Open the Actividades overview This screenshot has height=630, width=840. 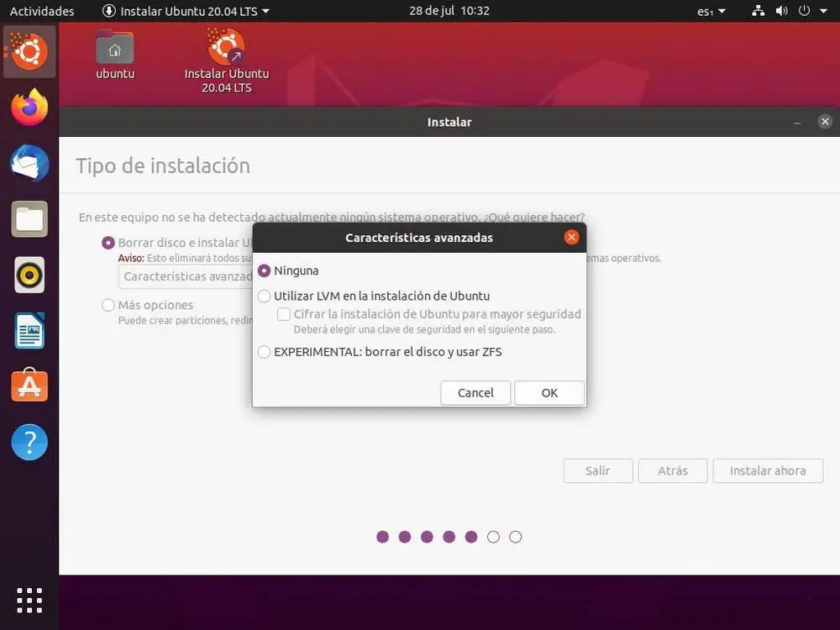[42, 11]
